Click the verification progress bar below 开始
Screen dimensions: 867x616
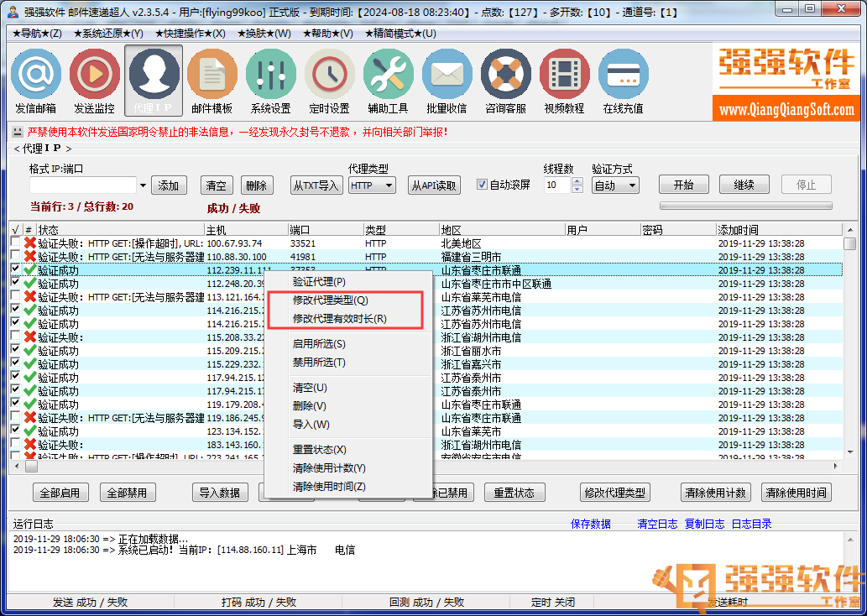(x=746, y=206)
